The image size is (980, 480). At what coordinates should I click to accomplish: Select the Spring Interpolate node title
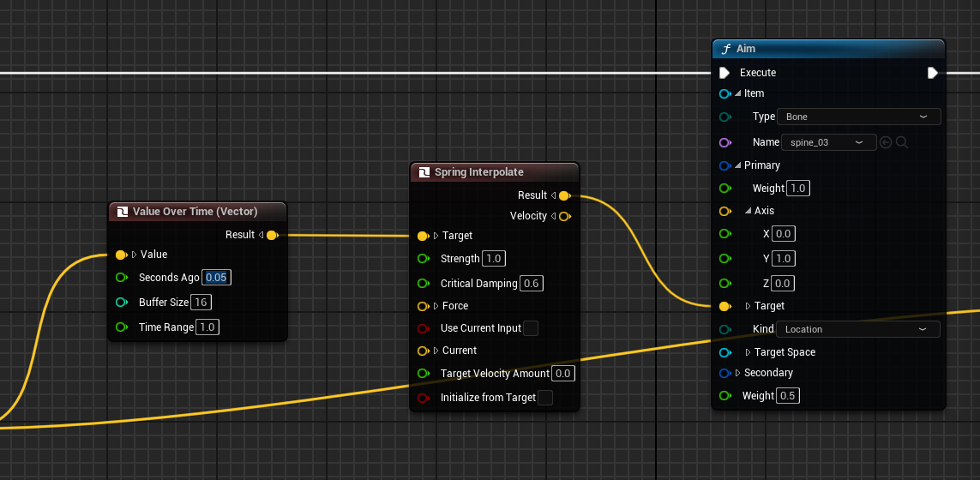pos(479,172)
